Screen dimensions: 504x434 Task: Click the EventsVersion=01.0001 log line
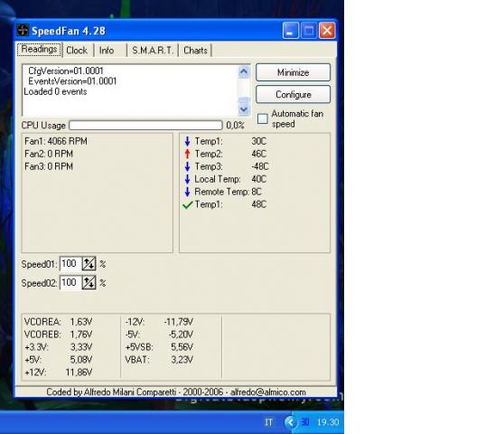click(72, 81)
